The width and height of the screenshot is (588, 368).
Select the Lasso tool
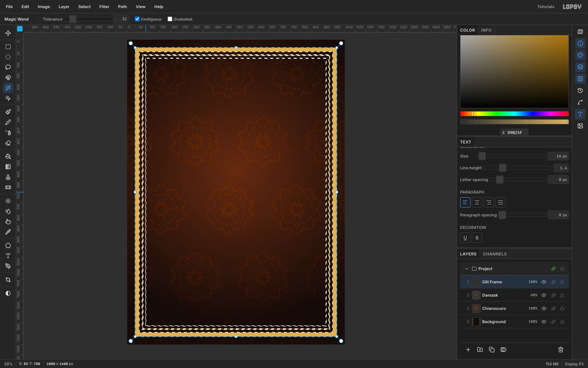click(8, 67)
